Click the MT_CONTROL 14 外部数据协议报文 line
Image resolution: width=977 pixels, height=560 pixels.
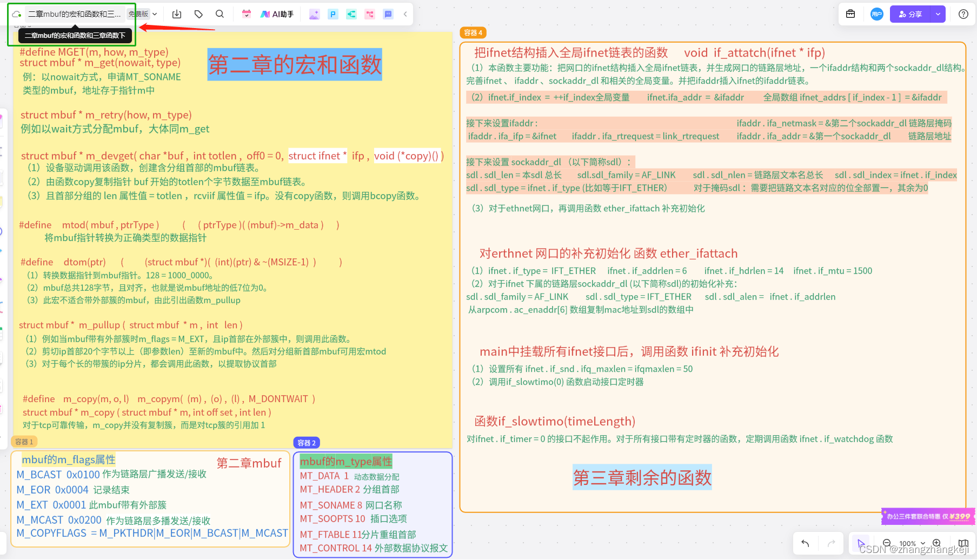[374, 548]
